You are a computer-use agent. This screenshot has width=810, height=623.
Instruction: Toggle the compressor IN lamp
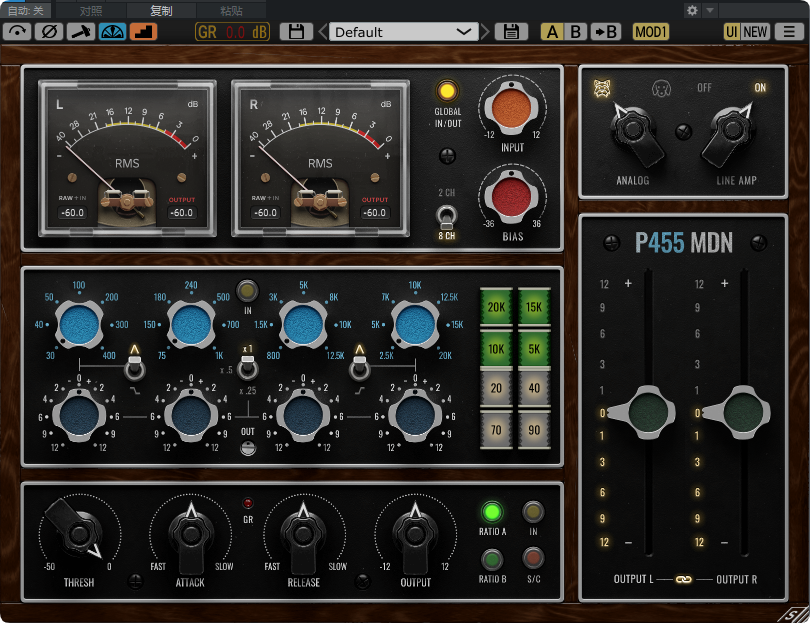[533, 512]
